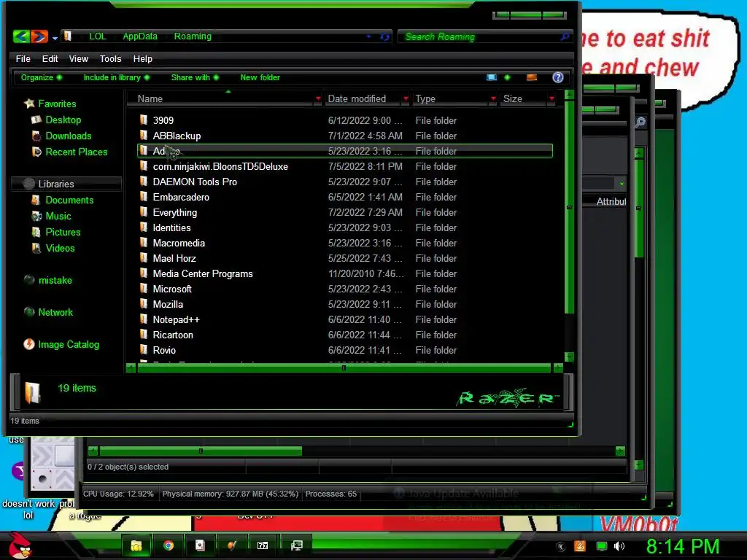Select the com.ninjakiwi.BloonsTD5Deluxe folder

[x=345, y=167]
